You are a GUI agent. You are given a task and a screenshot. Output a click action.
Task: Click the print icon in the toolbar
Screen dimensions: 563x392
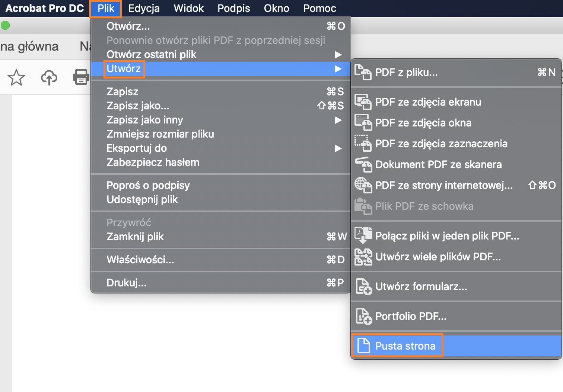tap(81, 77)
